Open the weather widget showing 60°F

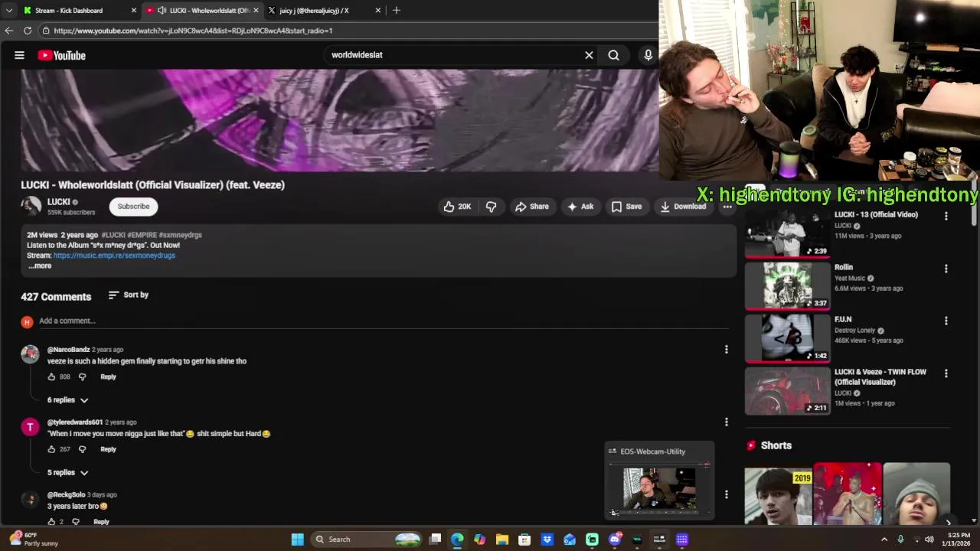point(32,540)
